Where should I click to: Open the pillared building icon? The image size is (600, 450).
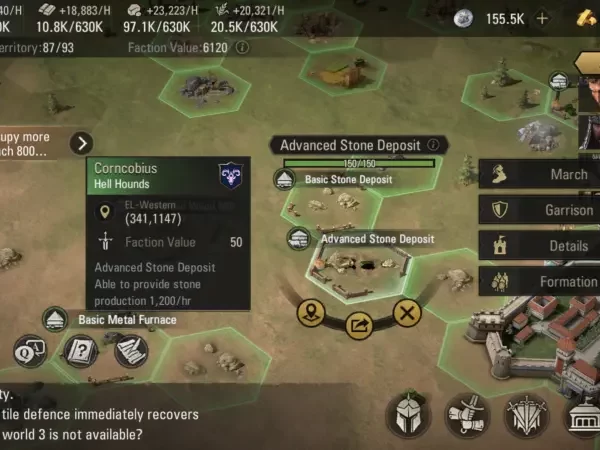[584, 416]
